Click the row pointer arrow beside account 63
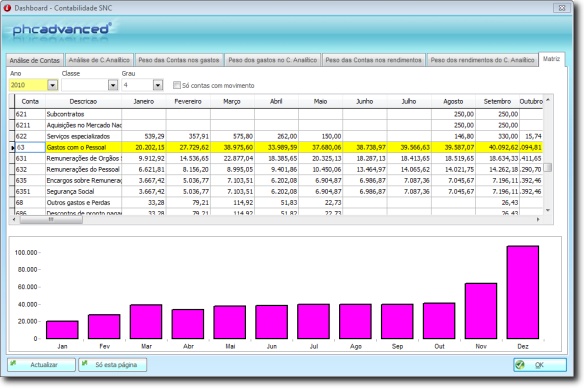The image size is (584, 389). click(13, 148)
